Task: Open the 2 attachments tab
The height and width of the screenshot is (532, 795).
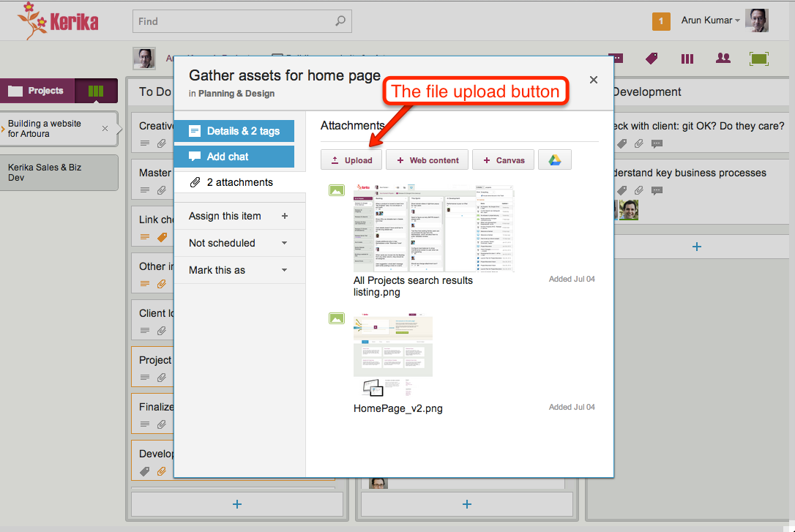Action: [x=239, y=182]
